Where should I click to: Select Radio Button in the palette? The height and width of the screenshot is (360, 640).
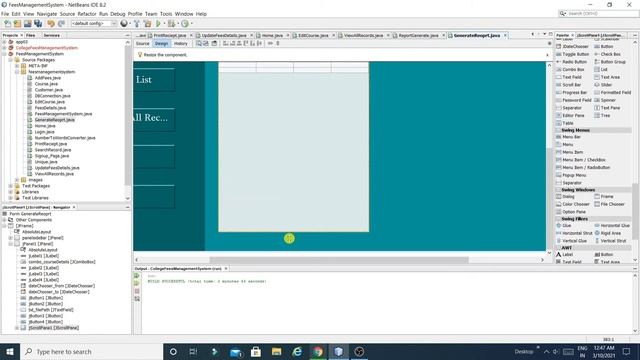tap(571, 62)
